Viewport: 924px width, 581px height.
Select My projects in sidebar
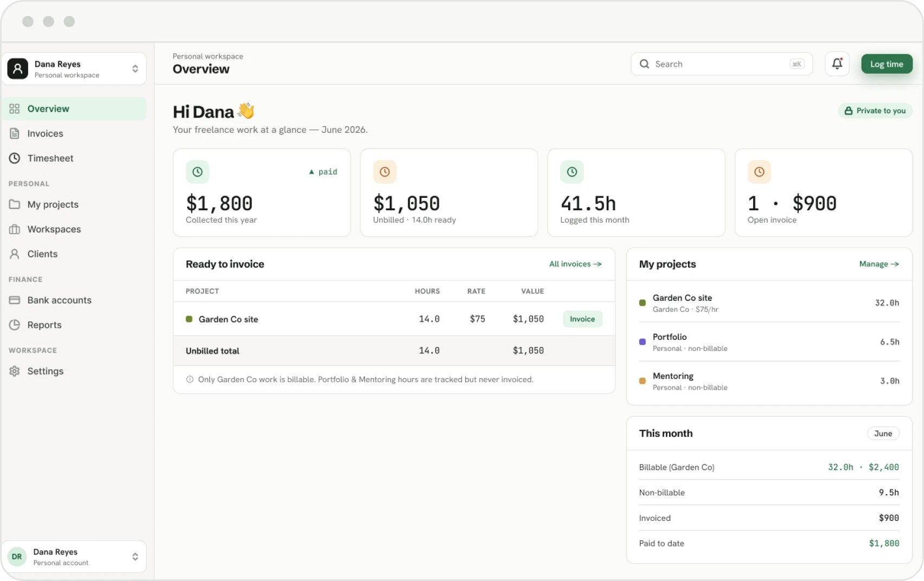coord(74,204)
